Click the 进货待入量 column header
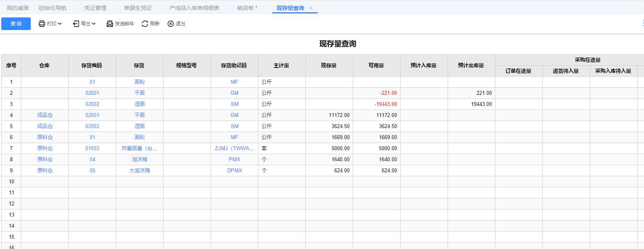The height and width of the screenshot is (249, 644). 566,71
